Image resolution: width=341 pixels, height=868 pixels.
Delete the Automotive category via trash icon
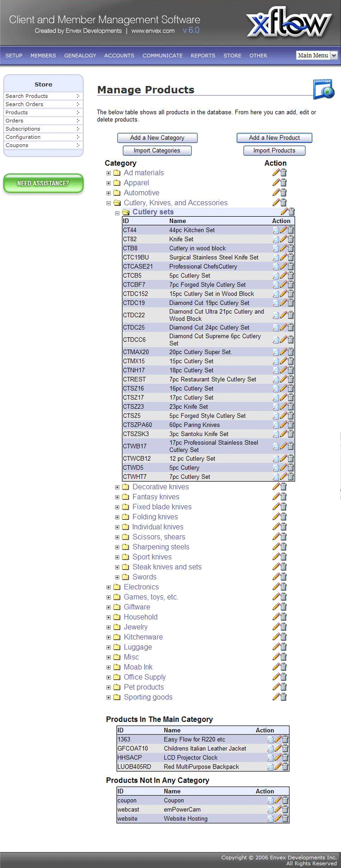pyautogui.click(x=284, y=193)
